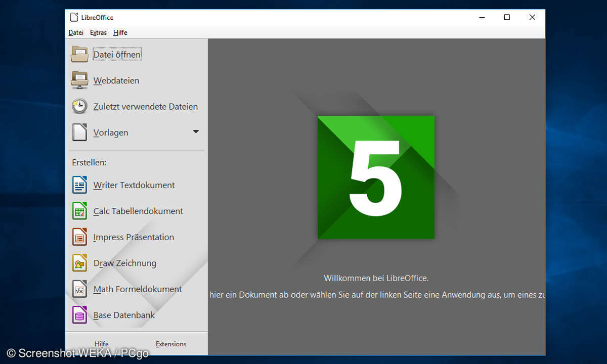The image size is (607, 364).
Task: Close the LibreOffice window
Action: pos(532,17)
